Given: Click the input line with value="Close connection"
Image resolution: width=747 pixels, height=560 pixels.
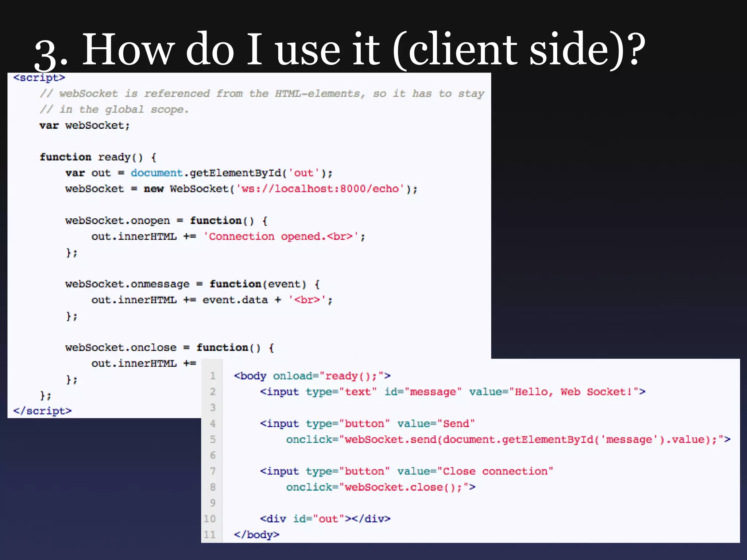Looking at the screenshot, I should (407, 471).
